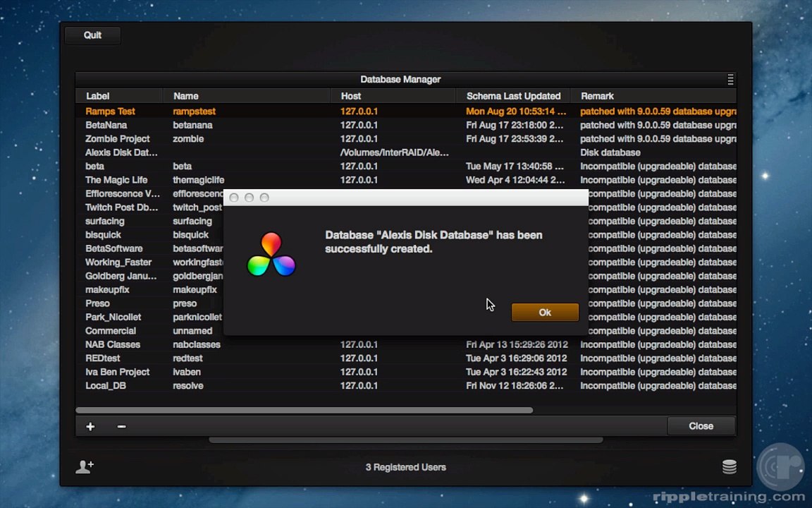Sort by the Remark column header
Screen dimensions: 812x508
coord(653,96)
